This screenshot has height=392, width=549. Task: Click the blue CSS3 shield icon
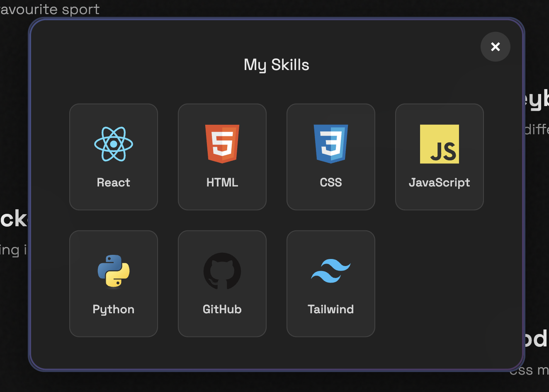tap(331, 144)
